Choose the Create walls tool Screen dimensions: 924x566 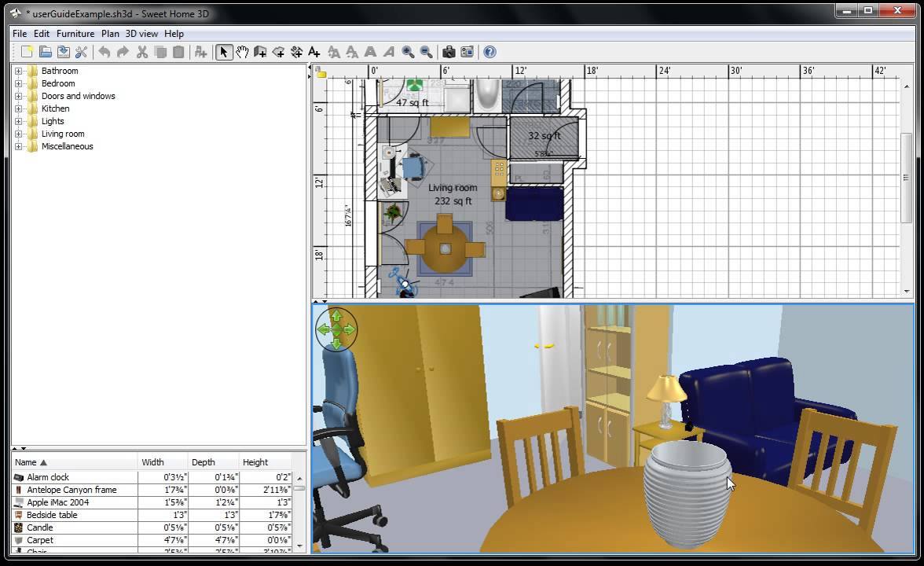pyautogui.click(x=260, y=52)
